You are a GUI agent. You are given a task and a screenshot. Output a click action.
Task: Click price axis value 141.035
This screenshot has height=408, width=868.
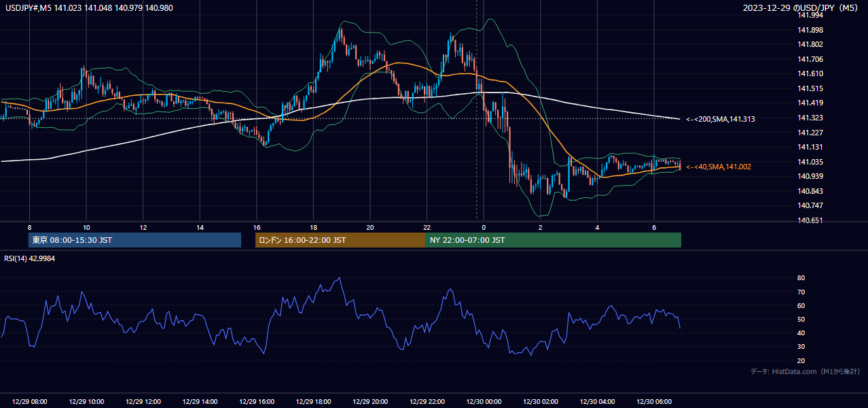pyautogui.click(x=810, y=162)
